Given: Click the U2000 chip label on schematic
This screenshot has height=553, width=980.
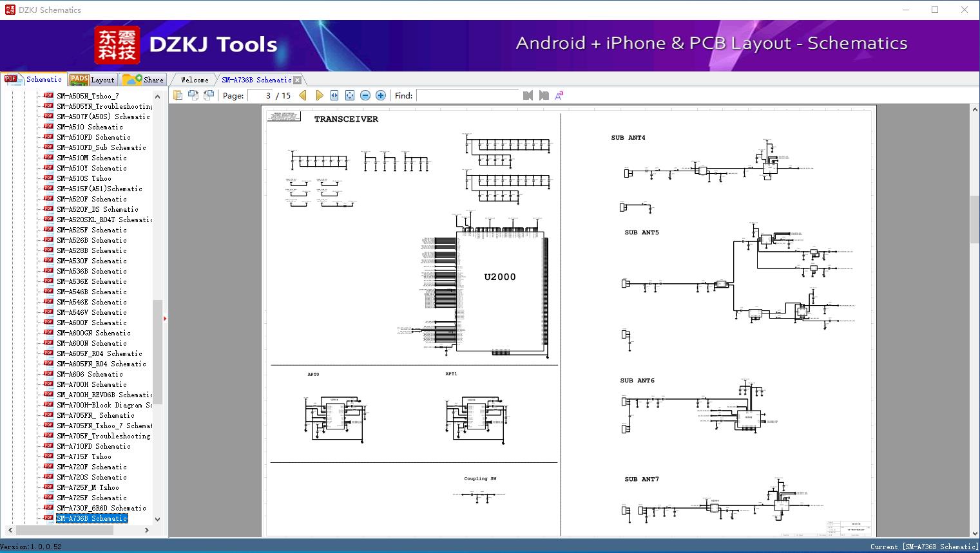Looking at the screenshot, I should click(x=500, y=277).
